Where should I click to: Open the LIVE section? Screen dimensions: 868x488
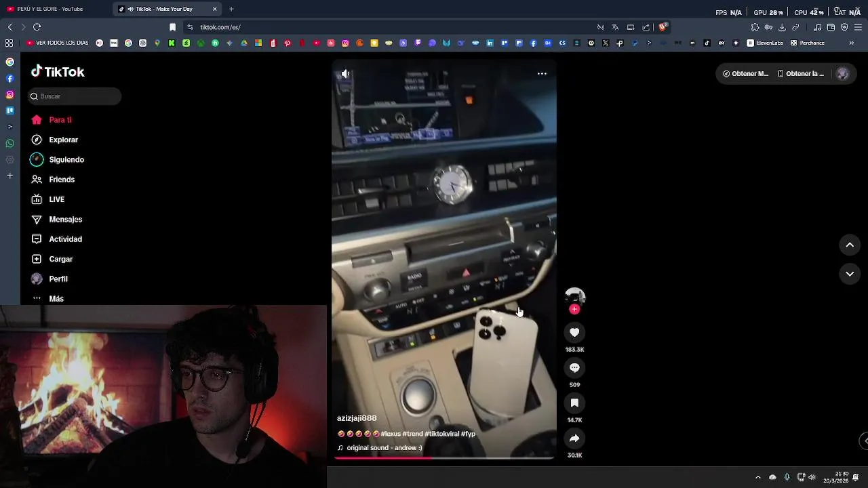tap(47, 199)
